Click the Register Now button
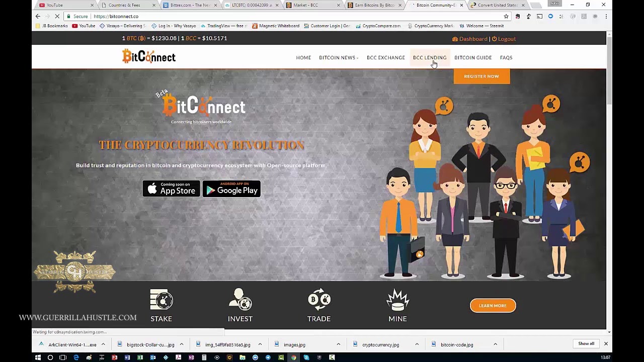The image size is (644, 362). pos(481,76)
